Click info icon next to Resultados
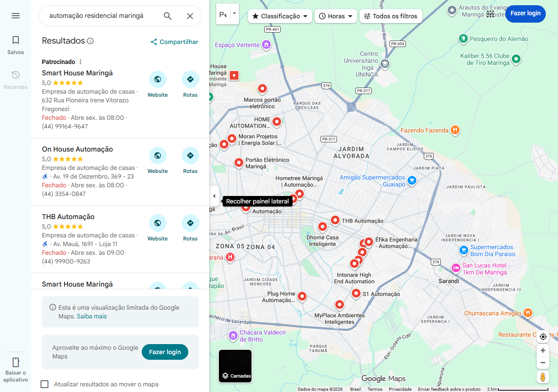 coord(90,41)
